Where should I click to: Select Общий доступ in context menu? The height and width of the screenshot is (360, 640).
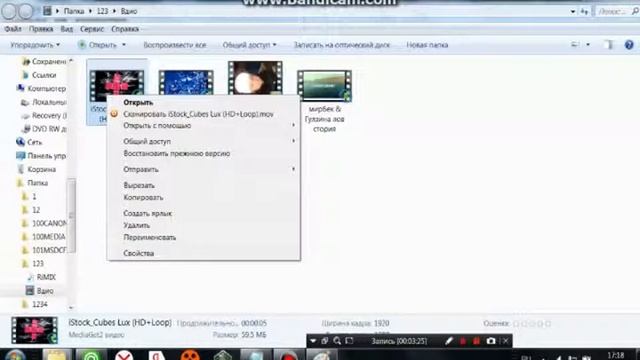(147, 141)
